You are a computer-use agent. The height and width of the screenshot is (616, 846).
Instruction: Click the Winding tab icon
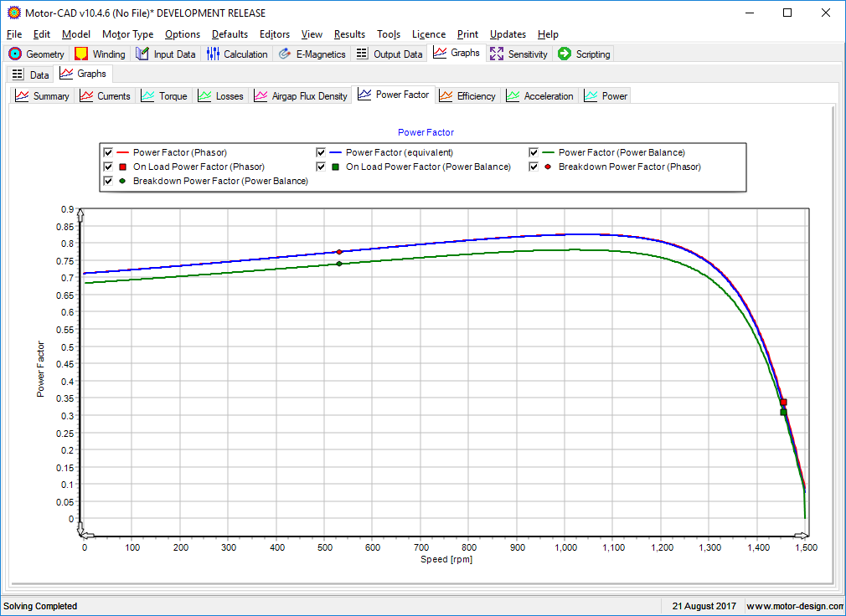point(81,54)
